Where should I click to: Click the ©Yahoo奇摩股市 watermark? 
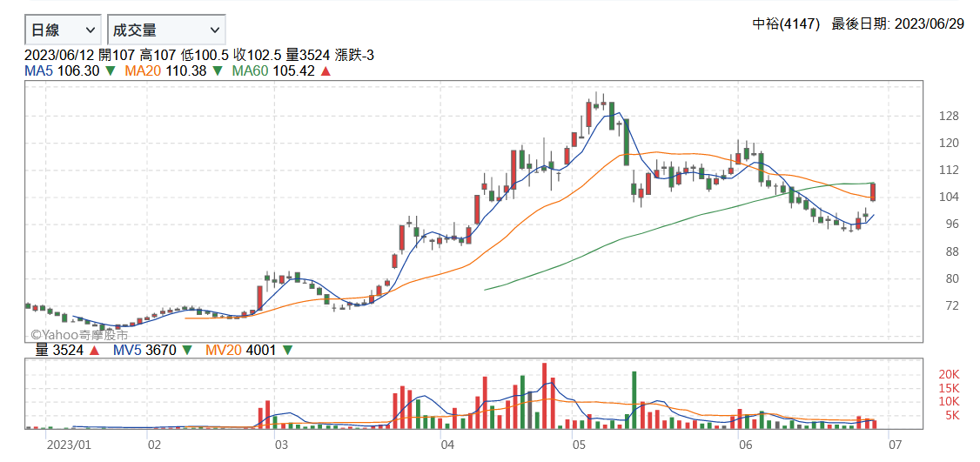coord(80,334)
